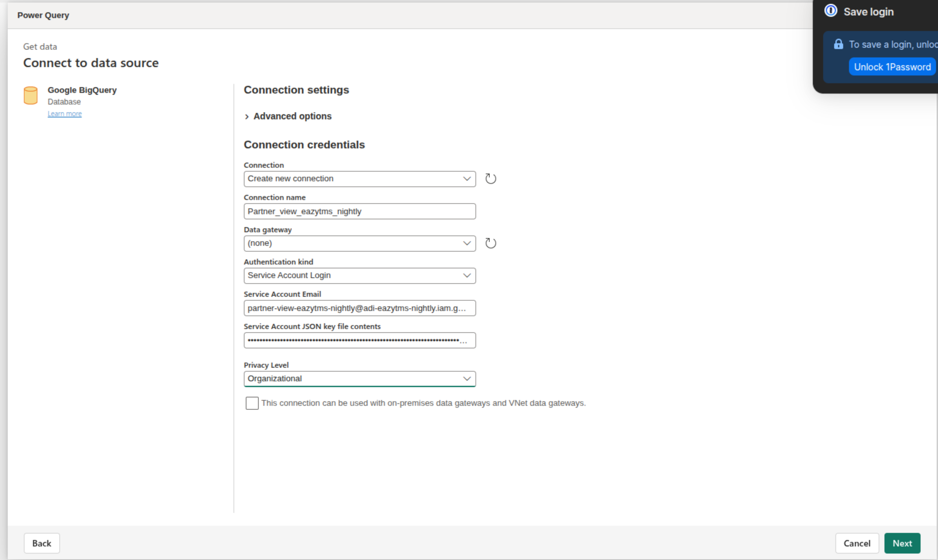
Task: Click the Cancel button
Action: point(857,543)
